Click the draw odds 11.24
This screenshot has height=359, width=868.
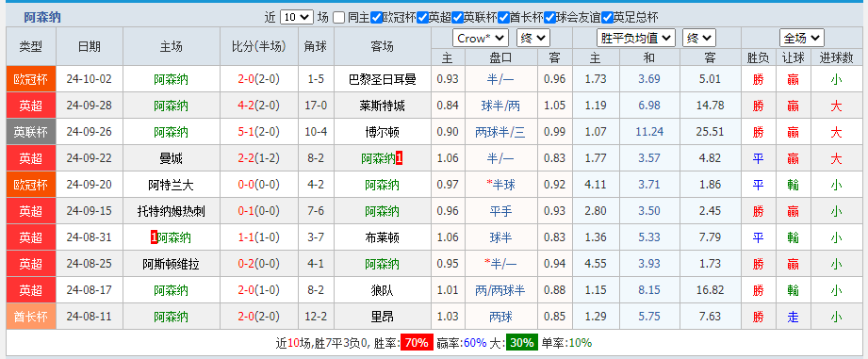[648, 132]
